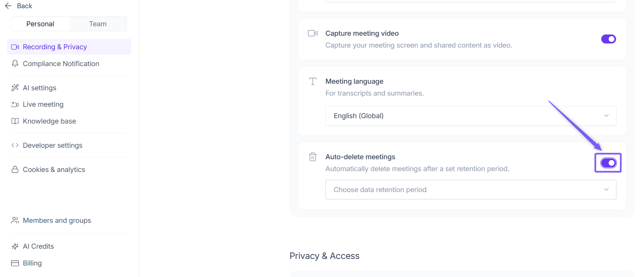
Task: Click the AI settings magic wand icon
Action: pyautogui.click(x=15, y=88)
